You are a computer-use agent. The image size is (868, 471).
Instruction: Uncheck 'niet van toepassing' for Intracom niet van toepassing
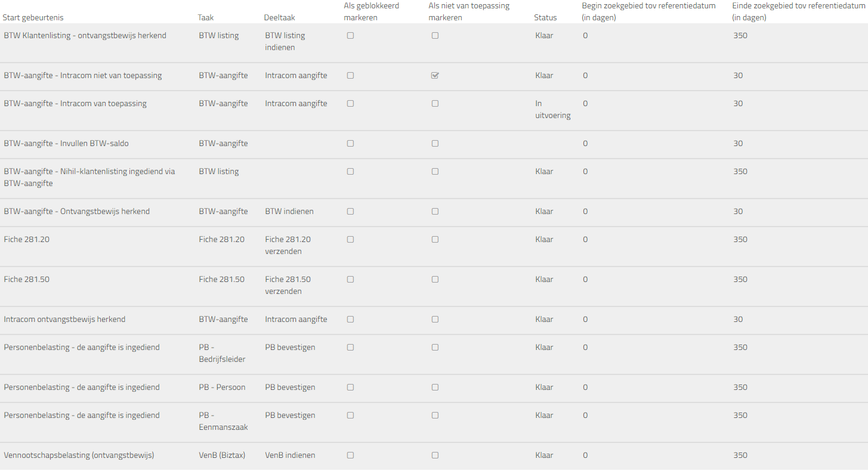[x=435, y=76]
